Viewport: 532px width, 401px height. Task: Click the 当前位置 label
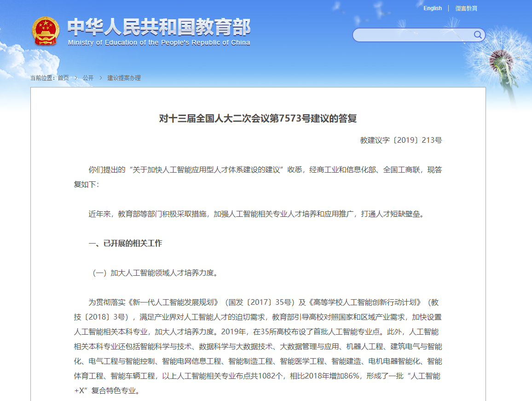[x=42, y=78]
